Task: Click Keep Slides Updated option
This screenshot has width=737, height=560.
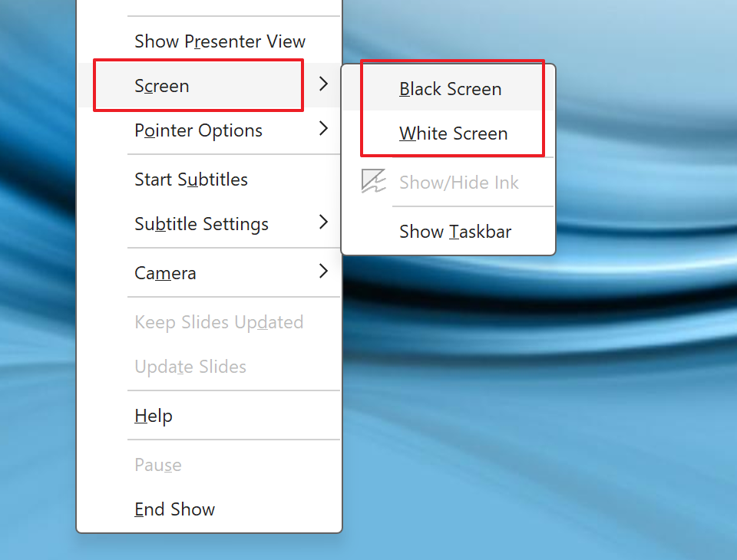Action: [219, 322]
